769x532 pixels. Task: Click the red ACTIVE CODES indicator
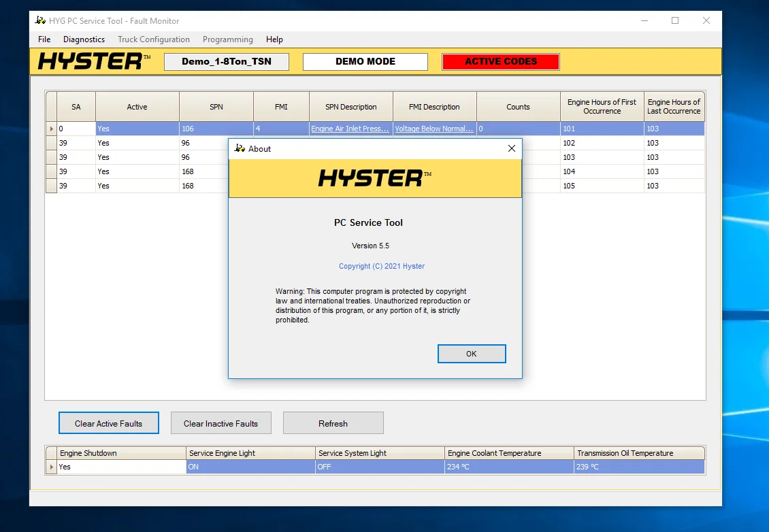point(501,62)
